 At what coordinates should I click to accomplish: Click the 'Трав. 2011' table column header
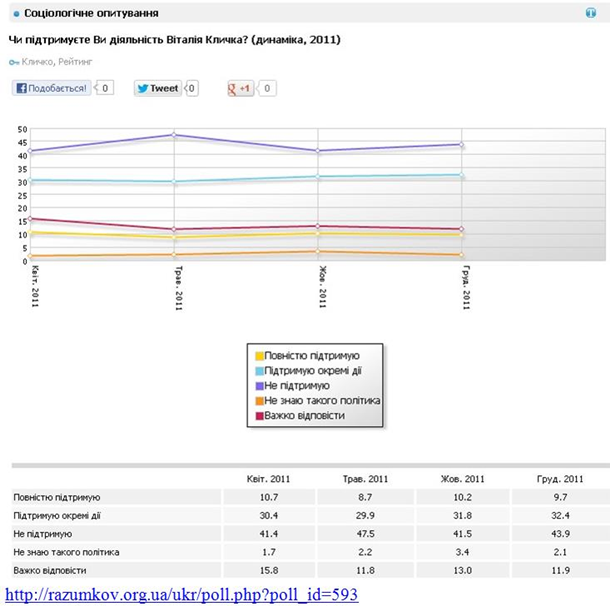[344, 479]
